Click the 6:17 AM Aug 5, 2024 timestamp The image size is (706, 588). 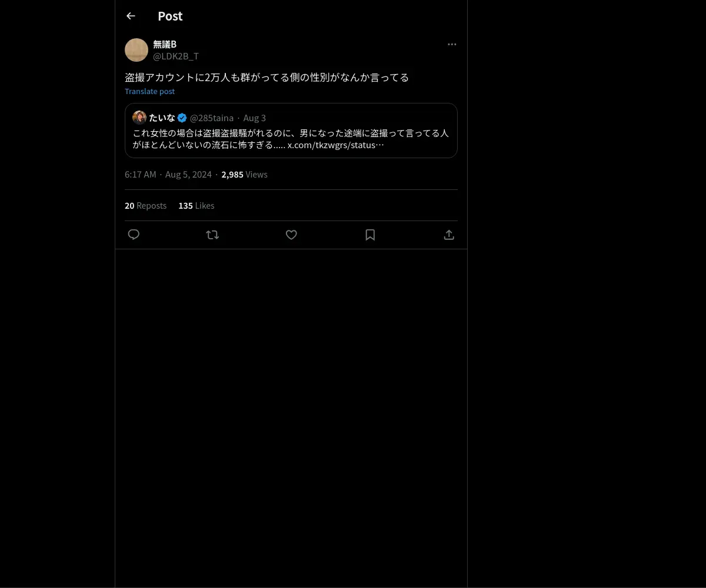pyautogui.click(x=168, y=174)
